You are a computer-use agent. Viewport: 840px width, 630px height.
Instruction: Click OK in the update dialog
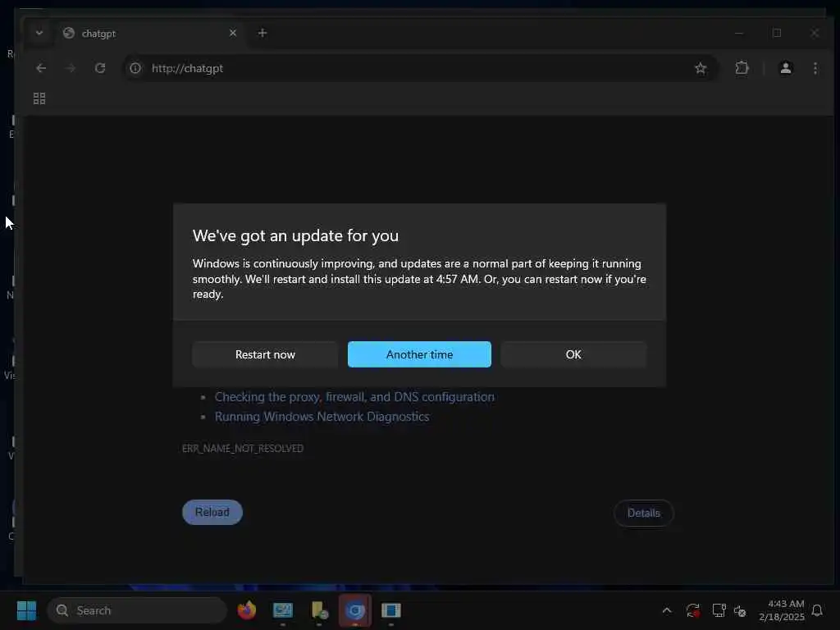(x=573, y=354)
